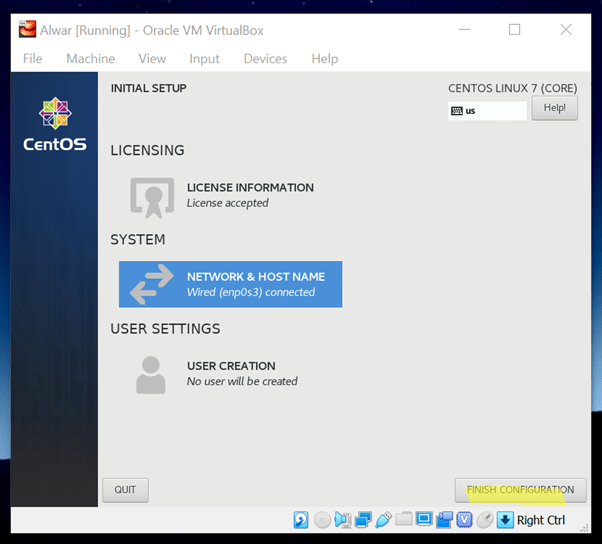
Task: Select the us keyboard layout field
Action: [x=487, y=111]
